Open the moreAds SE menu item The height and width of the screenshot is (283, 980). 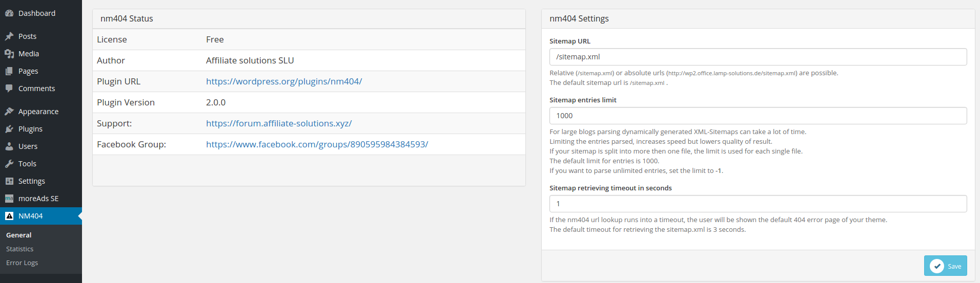pyautogui.click(x=41, y=199)
